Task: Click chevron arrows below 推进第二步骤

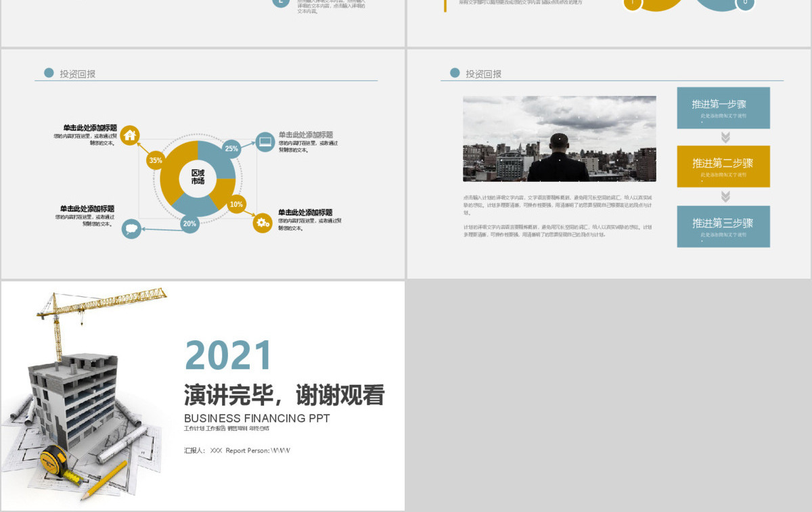Action: point(725,197)
